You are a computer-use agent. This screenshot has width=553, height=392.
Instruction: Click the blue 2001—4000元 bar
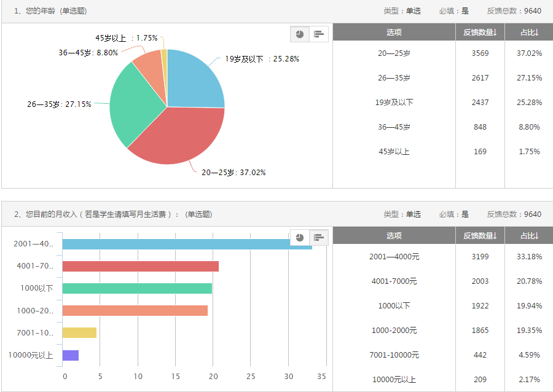(184, 244)
